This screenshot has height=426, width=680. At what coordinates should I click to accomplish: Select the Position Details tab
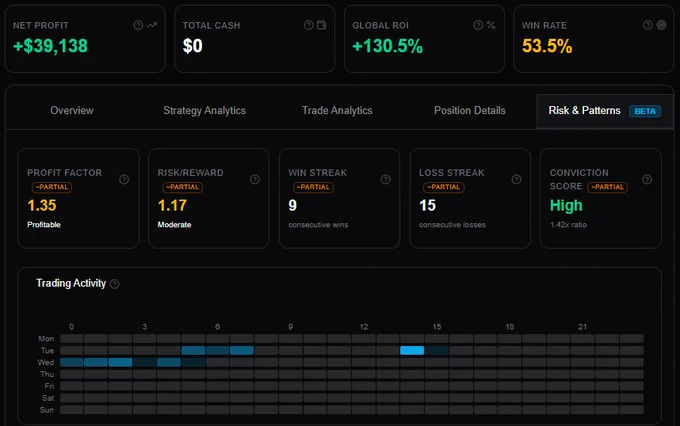tap(470, 111)
